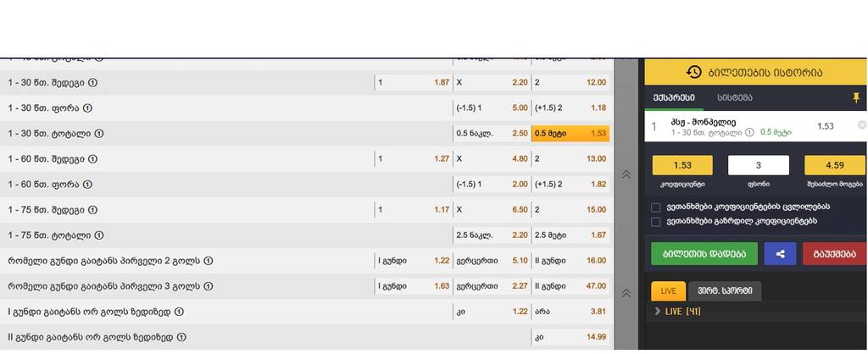Choose ვერცერთი at 2.27 for first 3 goals
The height and width of the screenshot is (354, 868).
[492, 286]
